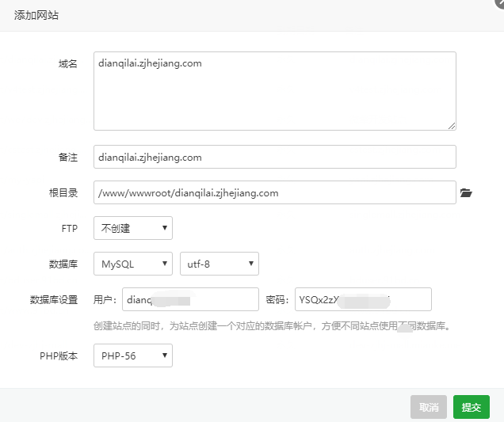Click the 添加网站 dialog title
Screen dimensions: 504x422
[x=36, y=15]
